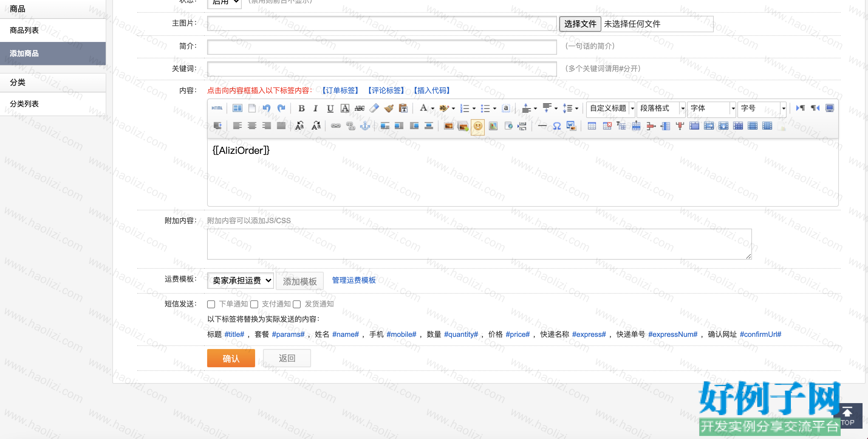Select the format painter brush icon
The image size is (868, 439).
point(389,108)
